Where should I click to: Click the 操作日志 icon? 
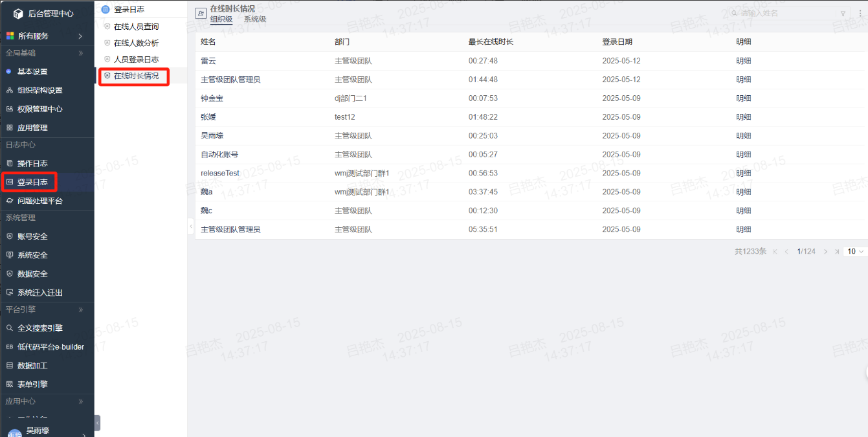pyautogui.click(x=9, y=164)
